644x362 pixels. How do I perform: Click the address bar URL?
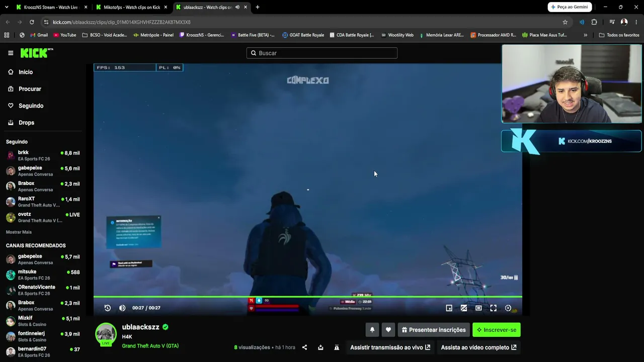click(122, 22)
